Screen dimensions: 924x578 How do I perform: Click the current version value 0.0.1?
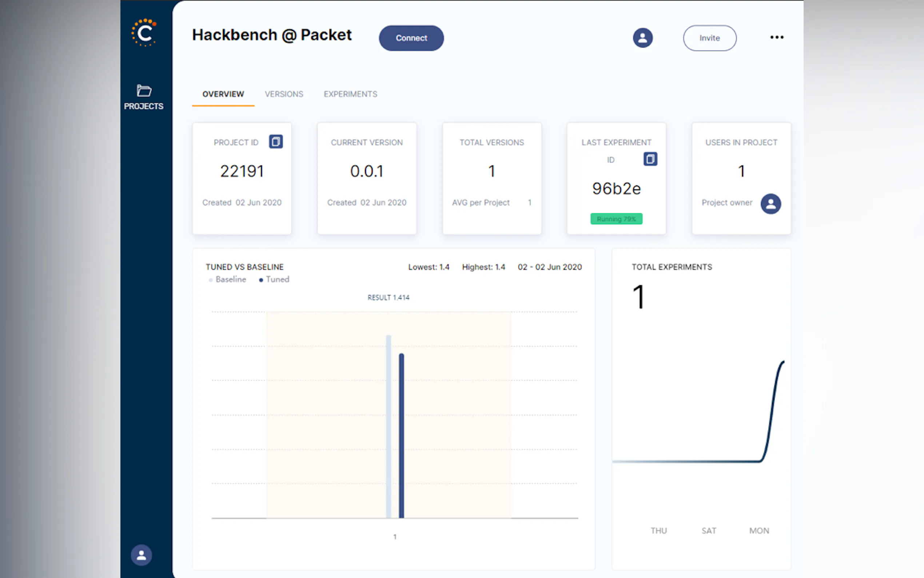367,171
